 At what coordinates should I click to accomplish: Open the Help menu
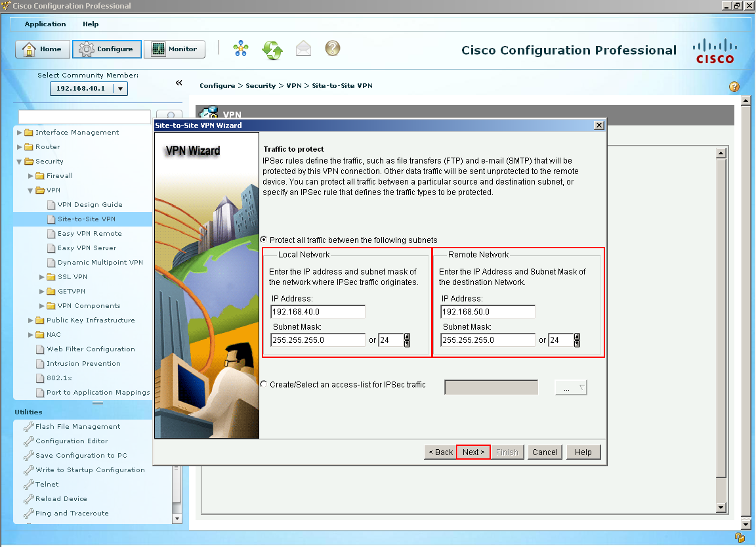[x=91, y=24]
